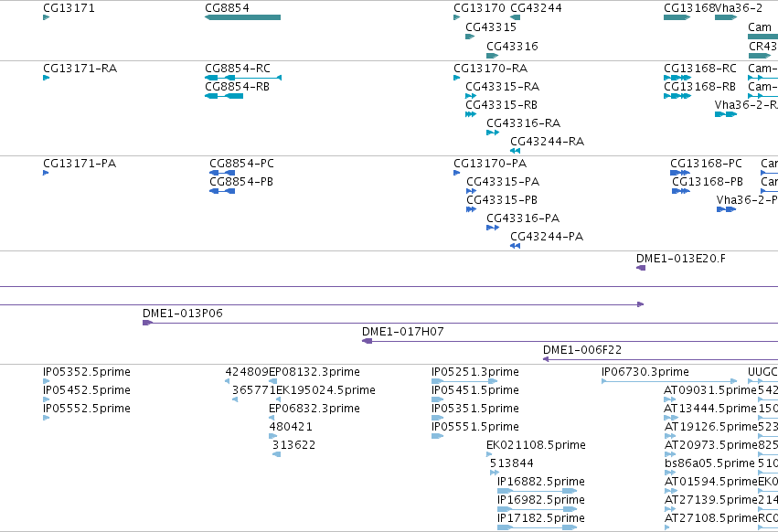This screenshot has height=532, width=778.
Task: Select transcript CG13168-RB
Action: [x=699, y=86]
